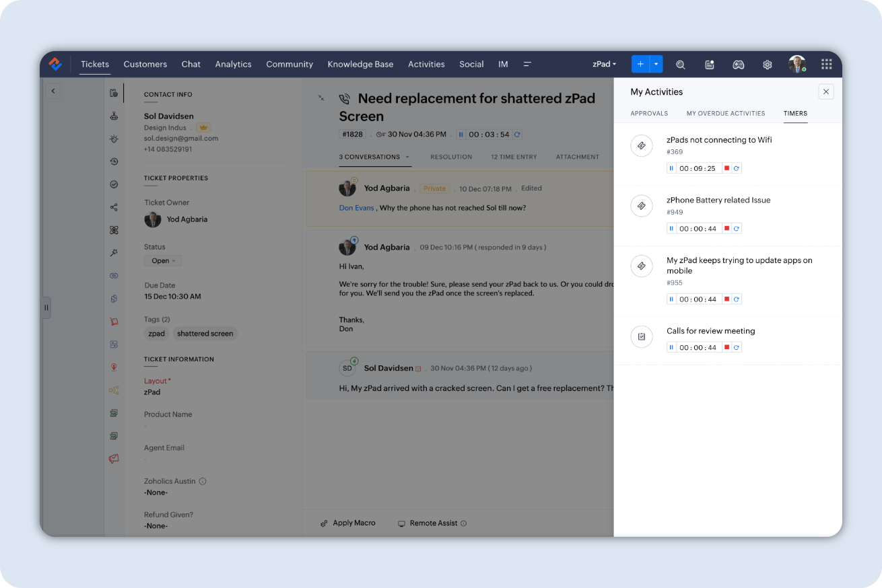
Task: Click the megaphone icon in left sidebar
Action: tap(114, 459)
